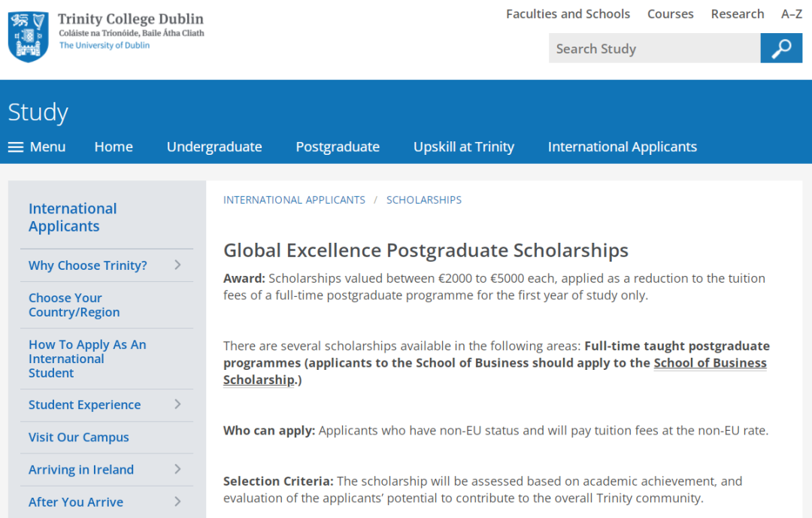
Task: Go to Upskill at Trinity
Action: click(x=464, y=147)
